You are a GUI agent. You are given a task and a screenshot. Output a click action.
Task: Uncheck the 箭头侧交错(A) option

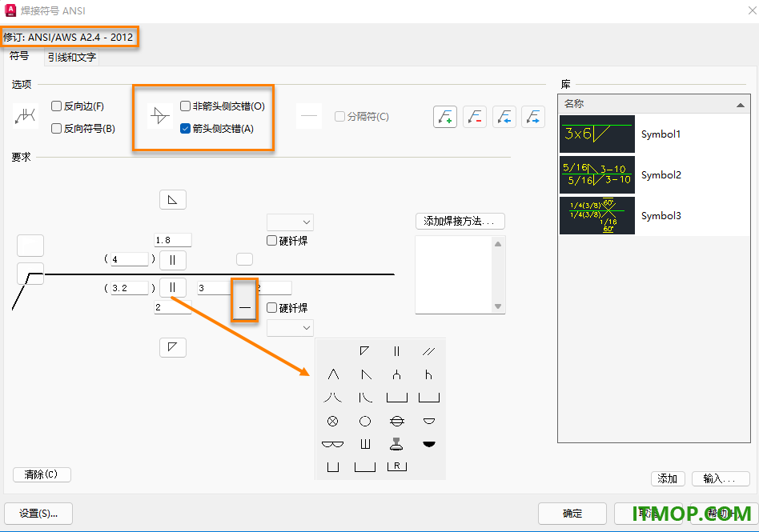click(186, 129)
